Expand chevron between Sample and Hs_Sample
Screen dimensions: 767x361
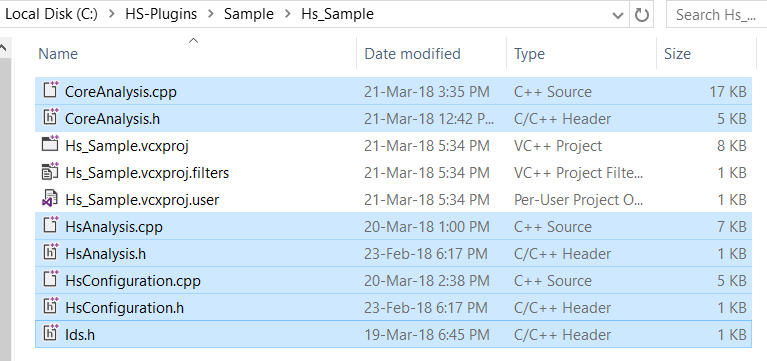[x=288, y=15]
